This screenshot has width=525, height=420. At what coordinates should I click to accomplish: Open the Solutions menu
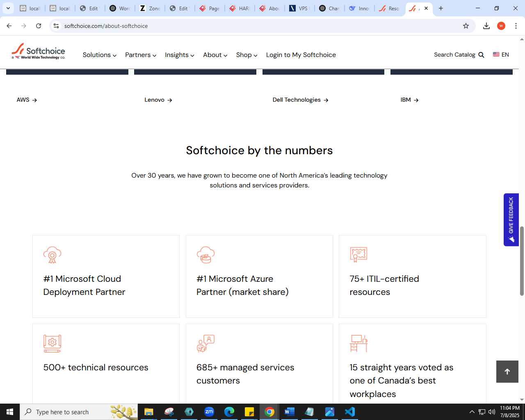tap(100, 55)
